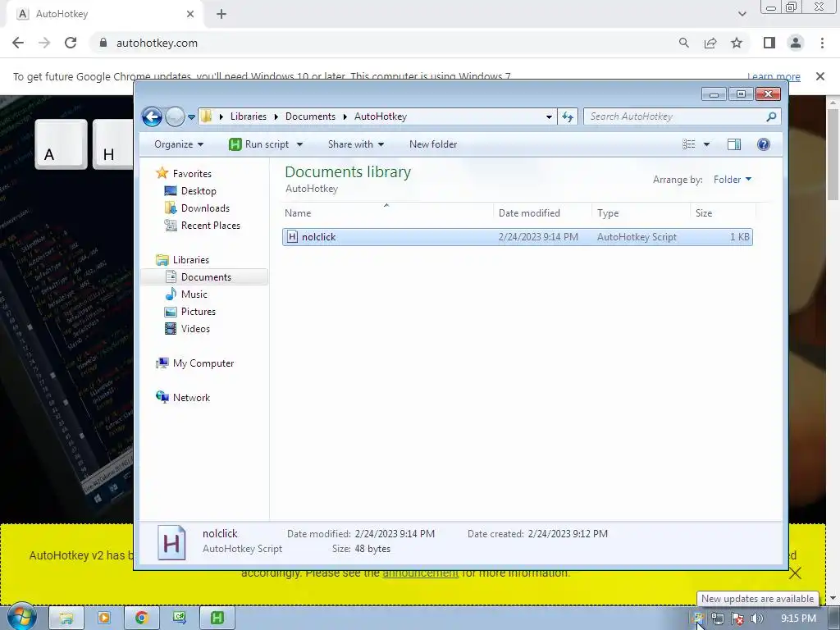Open the Organize menu
The image size is (840, 630).
point(178,144)
